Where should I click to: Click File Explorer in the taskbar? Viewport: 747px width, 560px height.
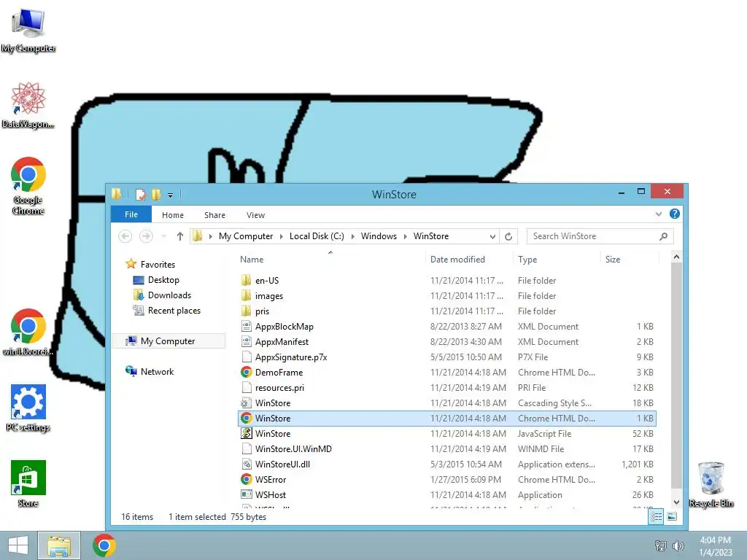coord(59,545)
